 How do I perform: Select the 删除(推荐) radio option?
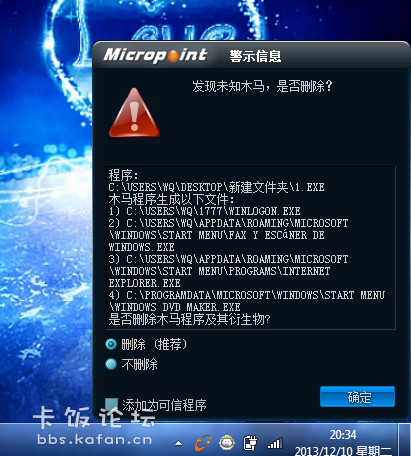[x=111, y=344]
